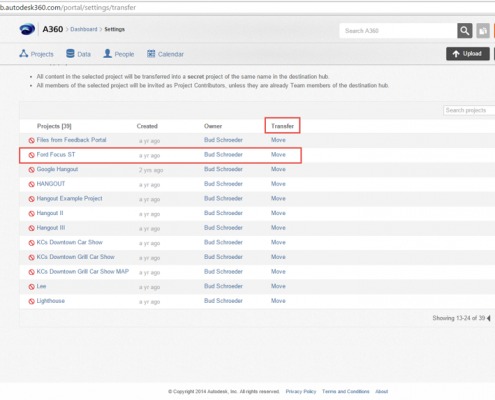Image resolution: width=495 pixels, height=400 pixels.
Task: Click Move for Ford Focus ST
Action: click(278, 155)
